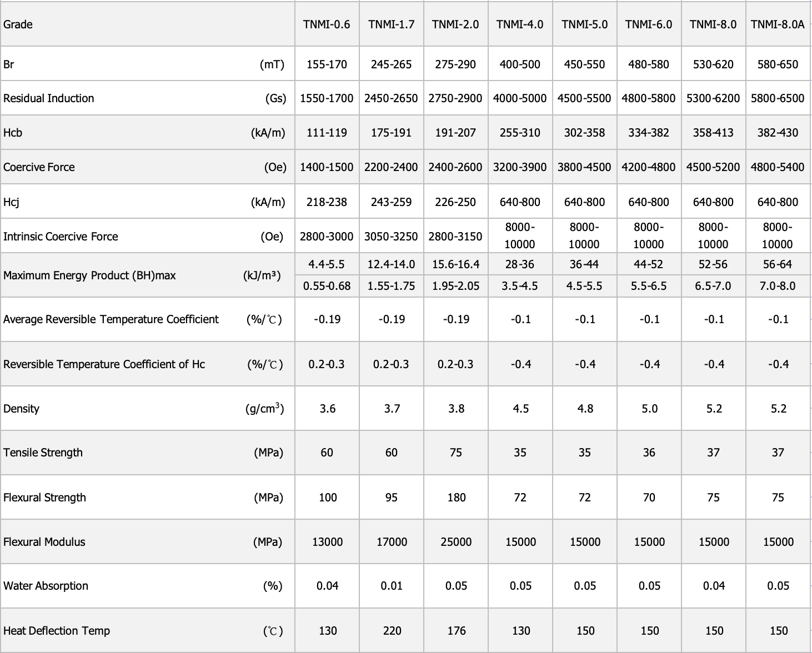This screenshot has width=812, height=653.
Task: Select the TNMI-8.0A column header
Action: click(x=778, y=24)
